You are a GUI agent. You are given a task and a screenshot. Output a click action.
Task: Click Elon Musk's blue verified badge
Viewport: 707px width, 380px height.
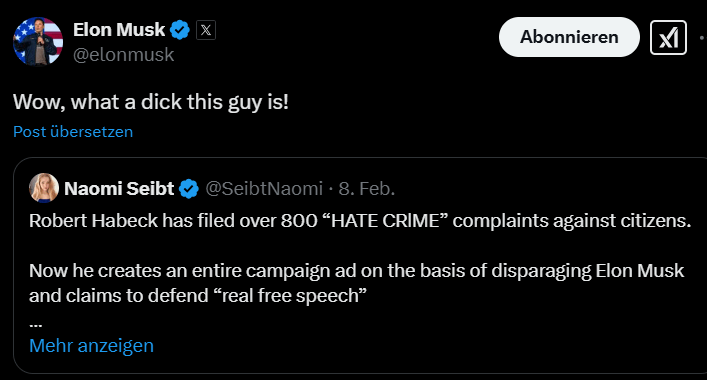(179, 30)
